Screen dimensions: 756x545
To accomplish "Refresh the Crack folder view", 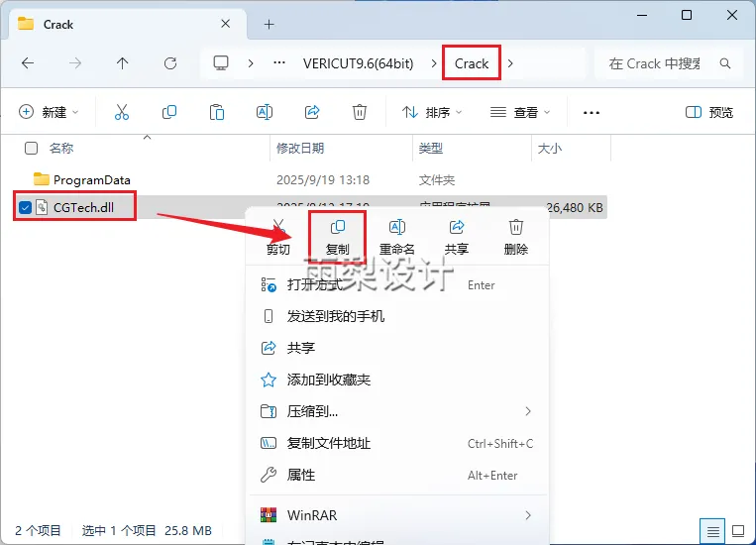I will click(170, 63).
